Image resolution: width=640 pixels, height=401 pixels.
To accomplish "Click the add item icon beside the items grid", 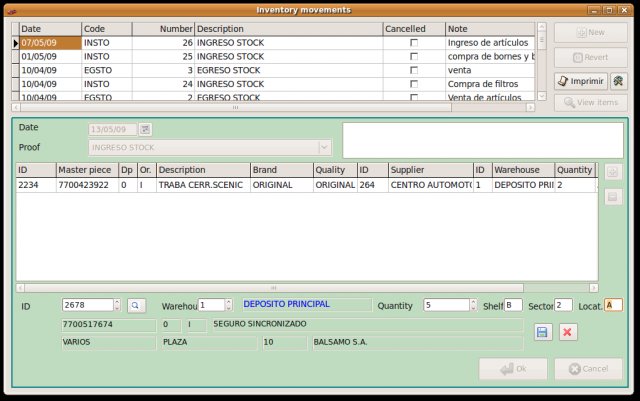I will pos(613,172).
